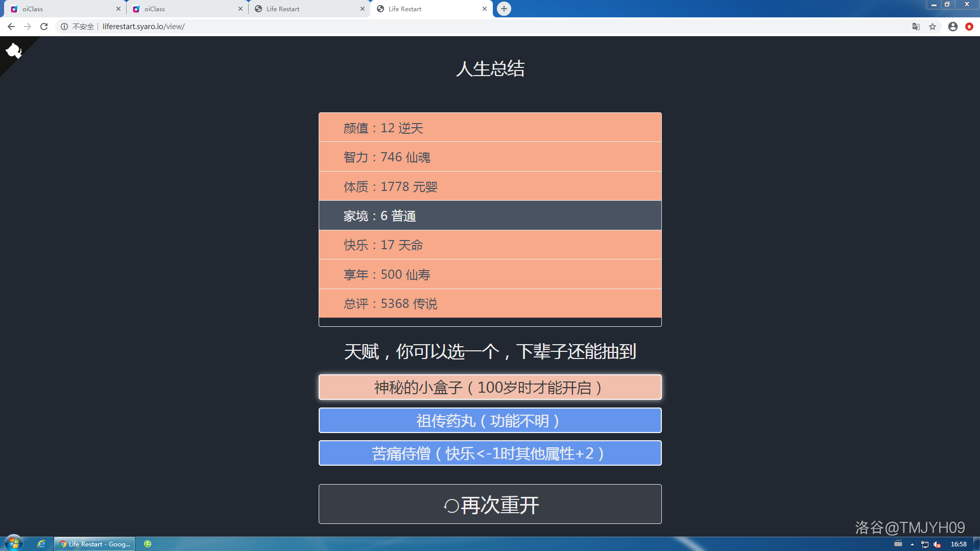Click the 家境：6 普通 row

(x=490, y=215)
